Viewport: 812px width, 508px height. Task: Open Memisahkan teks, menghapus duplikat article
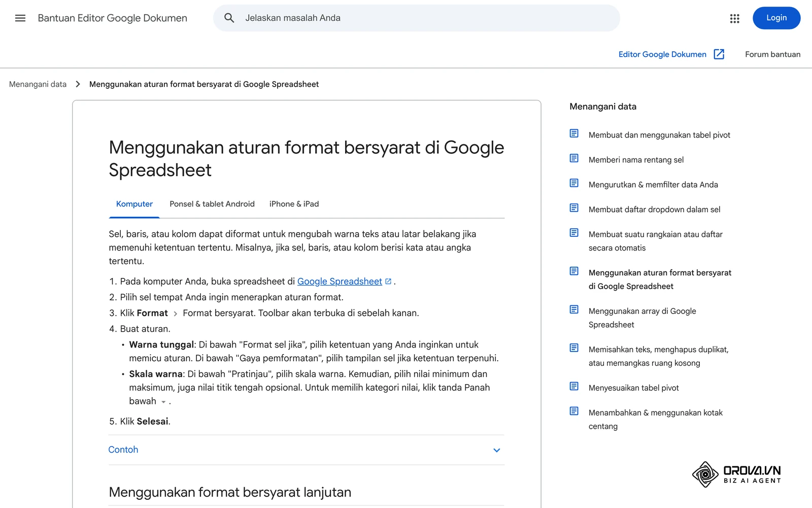click(658, 356)
